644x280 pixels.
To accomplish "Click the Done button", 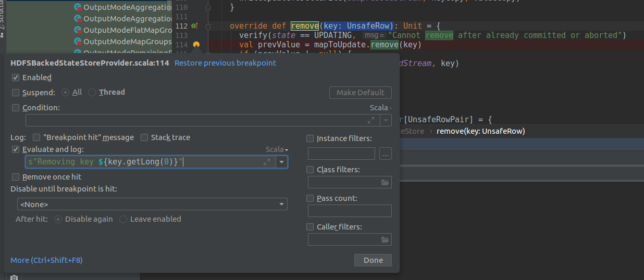I will coord(373,260).
